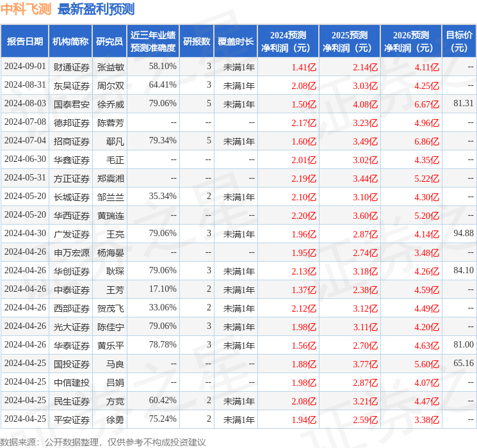
Task: Select the 华创证券 institution cell
Action: (x=72, y=271)
